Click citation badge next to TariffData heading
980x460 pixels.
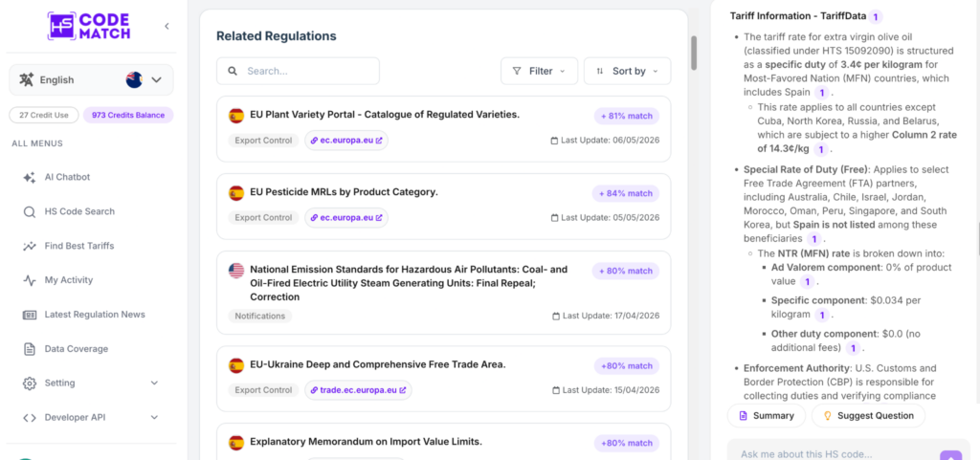tap(876, 17)
